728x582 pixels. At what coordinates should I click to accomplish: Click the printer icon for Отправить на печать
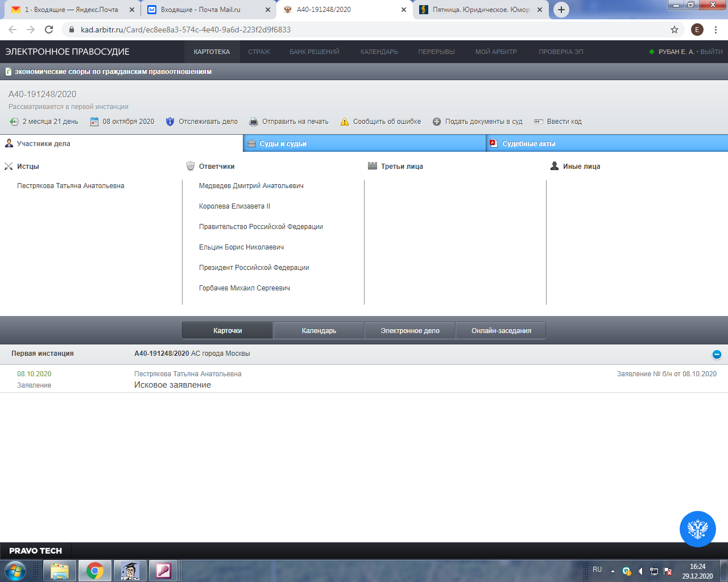pyautogui.click(x=254, y=122)
